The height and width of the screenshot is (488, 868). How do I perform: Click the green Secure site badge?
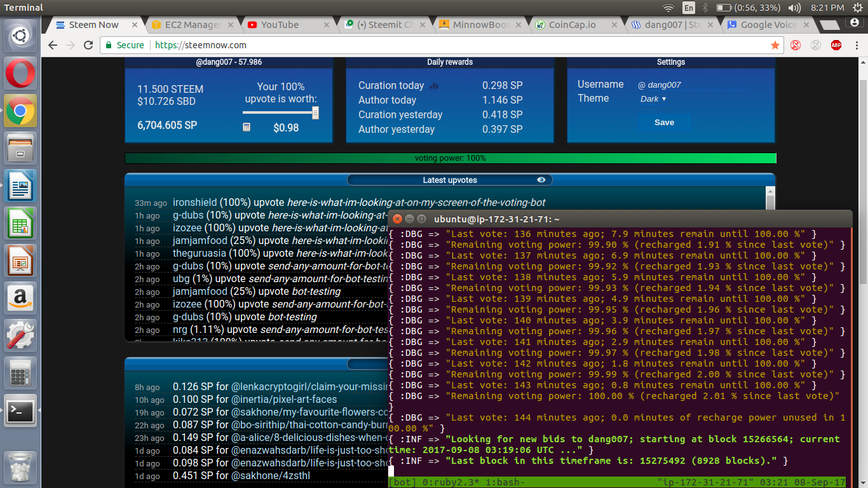pyautogui.click(x=125, y=45)
